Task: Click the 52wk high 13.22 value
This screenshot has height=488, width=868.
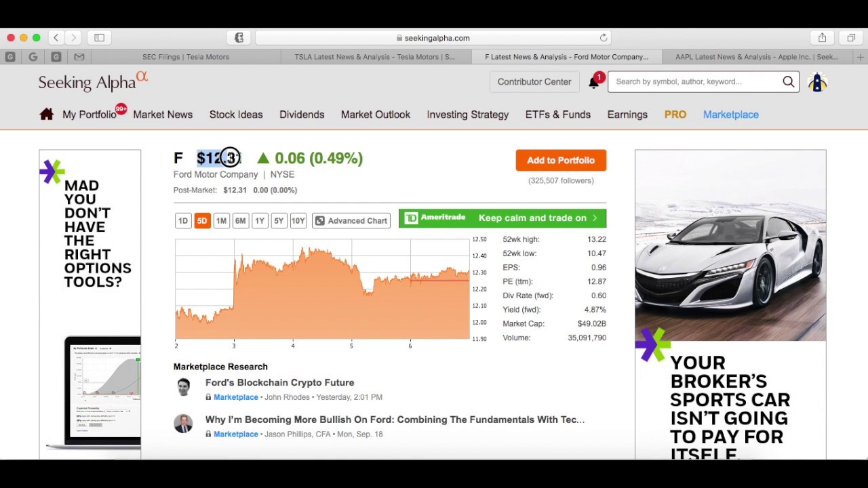Action: 597,239
